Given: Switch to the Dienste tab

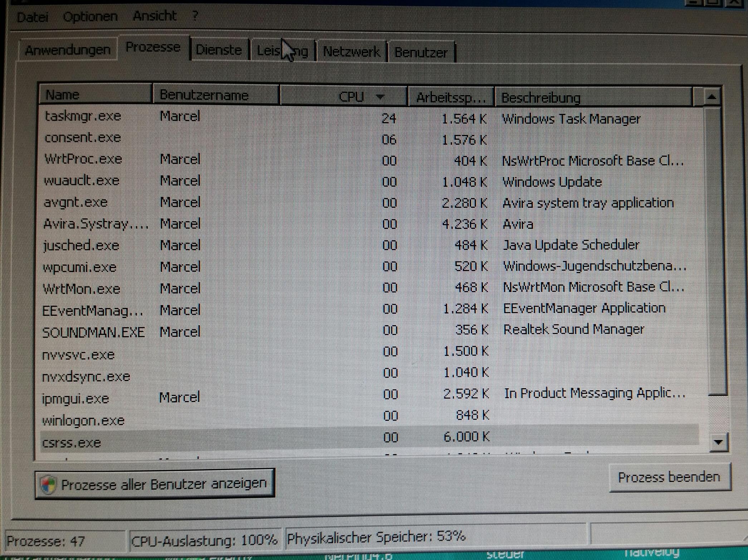Looking at the screenshot, I should 219,50.
